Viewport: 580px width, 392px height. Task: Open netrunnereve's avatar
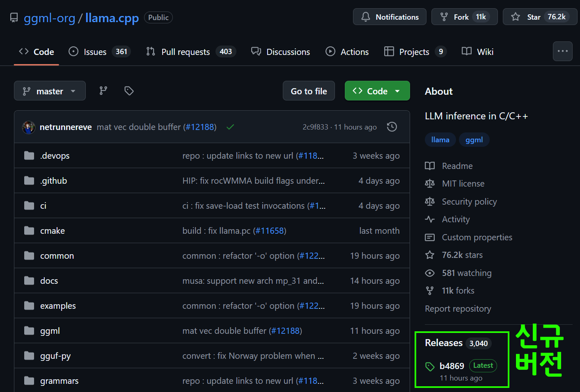(x=28, y=127)
